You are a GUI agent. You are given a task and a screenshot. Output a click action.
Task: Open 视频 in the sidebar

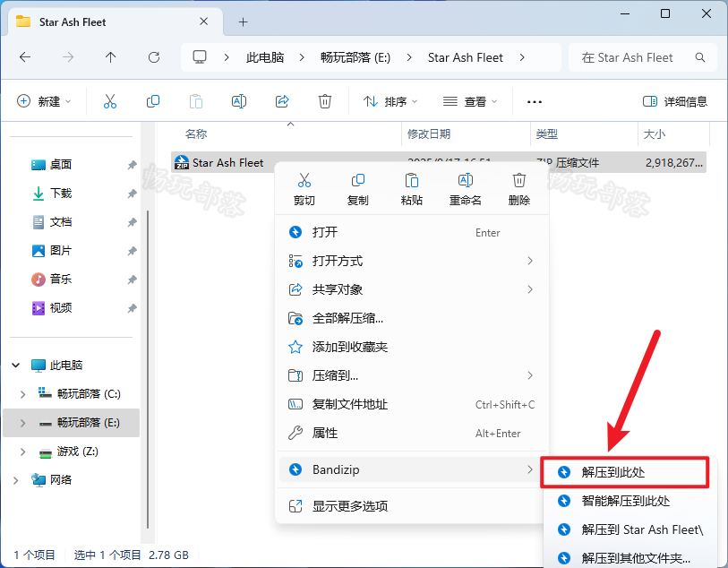[60, 308]
